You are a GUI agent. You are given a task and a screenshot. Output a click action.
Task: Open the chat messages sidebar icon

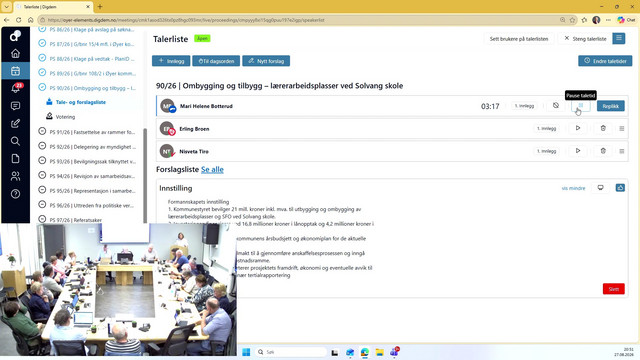(15, 106)
